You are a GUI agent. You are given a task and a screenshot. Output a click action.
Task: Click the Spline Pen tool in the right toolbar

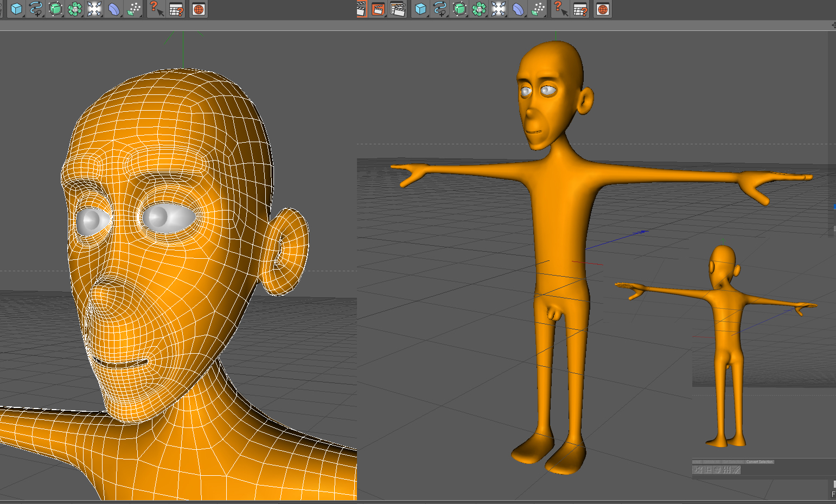point(440,9)
